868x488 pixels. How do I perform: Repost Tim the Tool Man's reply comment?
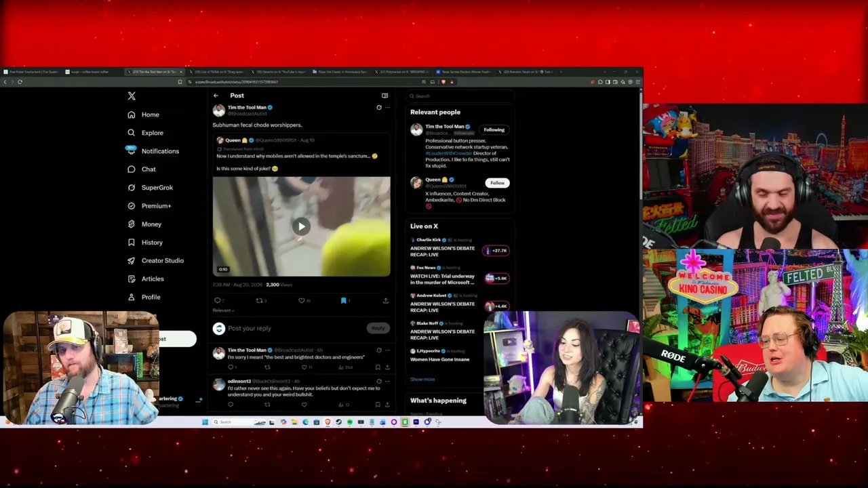click(267, 367)
